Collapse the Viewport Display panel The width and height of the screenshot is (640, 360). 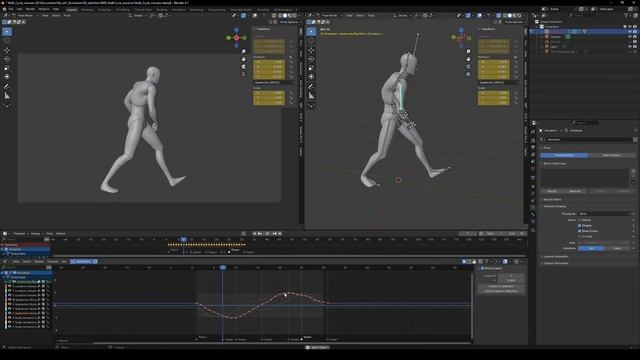555,207
